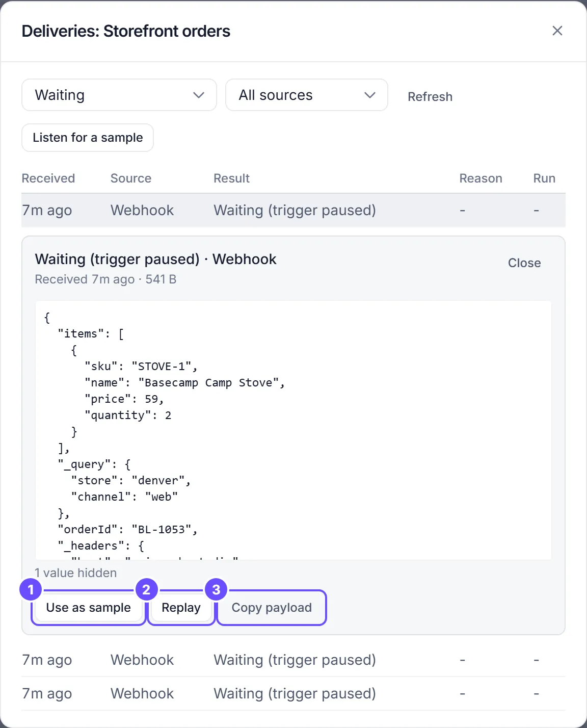Click the "orderId": "BL-1053" line in payload
The height and width of the screenshot is (728, 587).
127,529
